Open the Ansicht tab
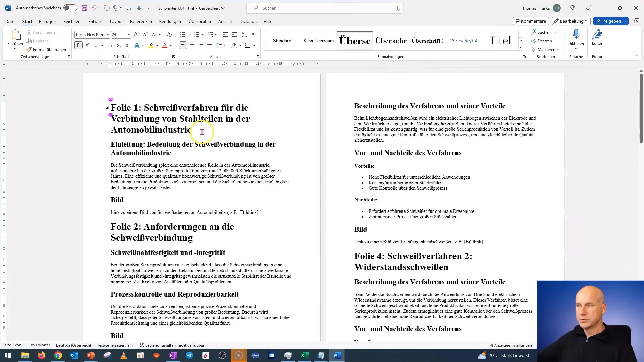Viewport: 644px width, 362px height. tap(225, 21)
